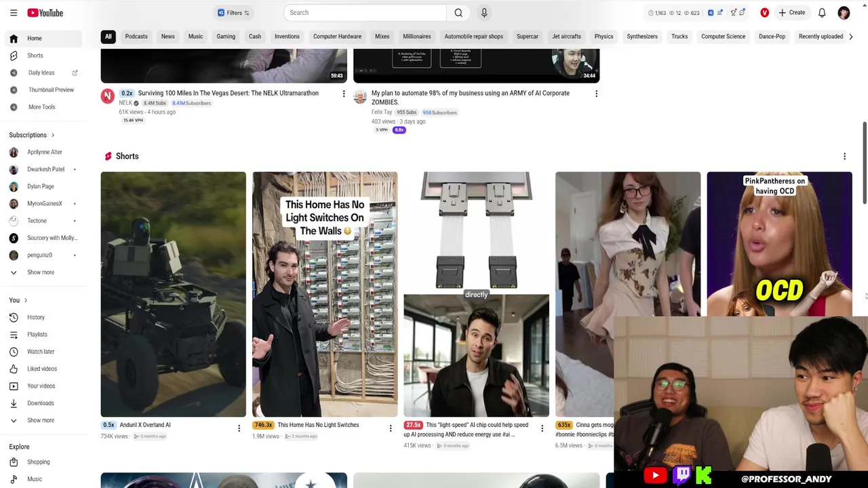Open PinkPantheress OCD short thumbnail
This screenshot has height=488, width=868.
(779, 244)
